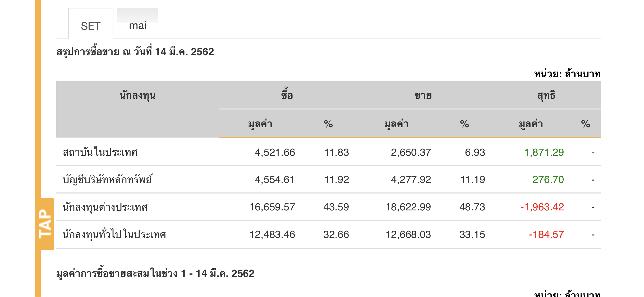
Task: Click the หน่วย: ล้านบาท unit label
Action: click(x=567, y=74)
